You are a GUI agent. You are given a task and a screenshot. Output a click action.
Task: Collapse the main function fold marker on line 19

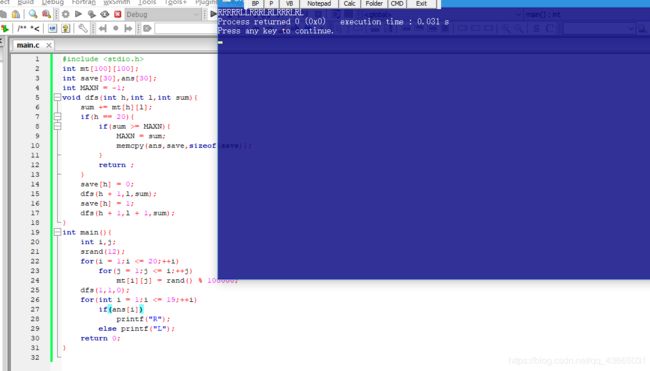click(x=58, y=232)
